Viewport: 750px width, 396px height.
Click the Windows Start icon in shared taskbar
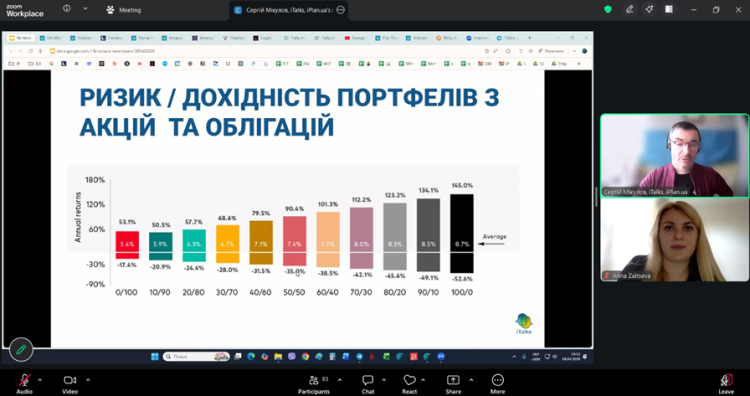click(x=155, y=356)
